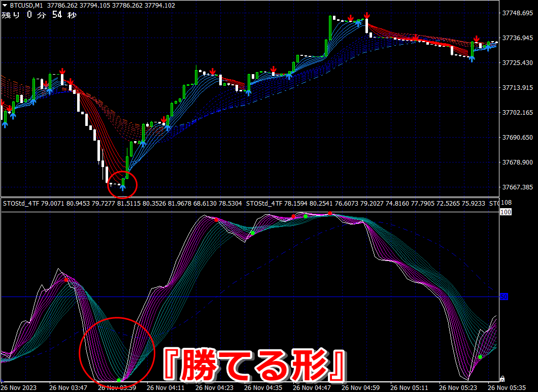Click the red sell arrow above the highest candle
The image size is (538, 392).
click(x=367, y=15)
